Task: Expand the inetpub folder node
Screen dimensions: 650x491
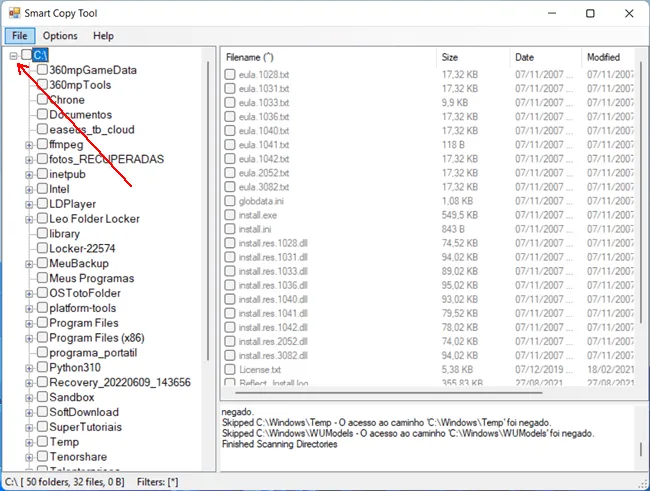Action: 29,175
